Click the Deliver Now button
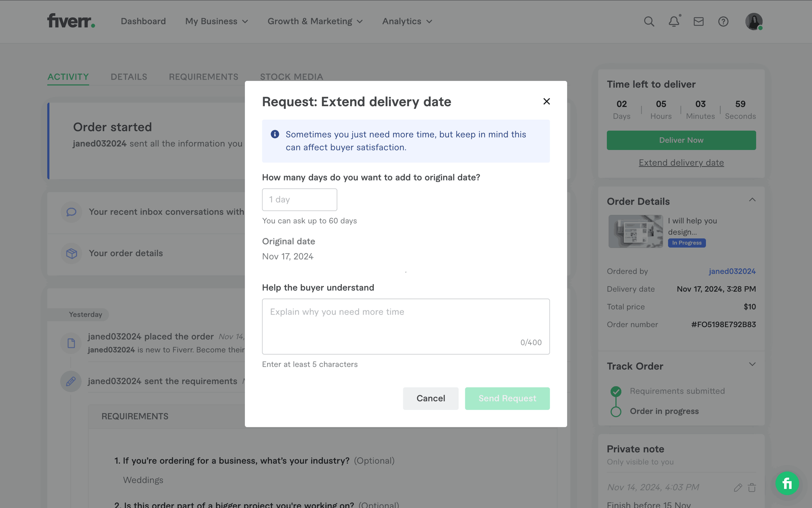Screen dimensions: 812x508 pos(681,140)
